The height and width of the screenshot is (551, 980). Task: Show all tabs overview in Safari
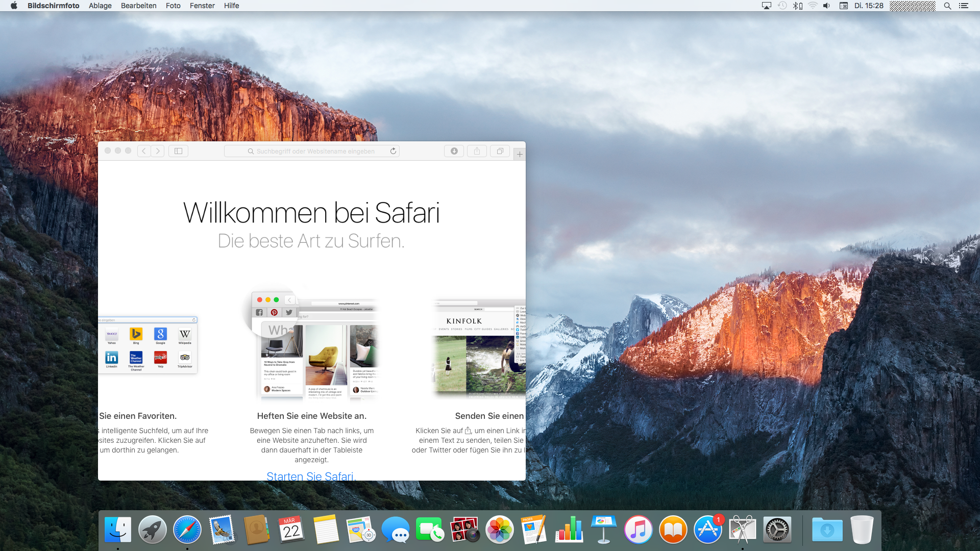(x=500, y=151)
